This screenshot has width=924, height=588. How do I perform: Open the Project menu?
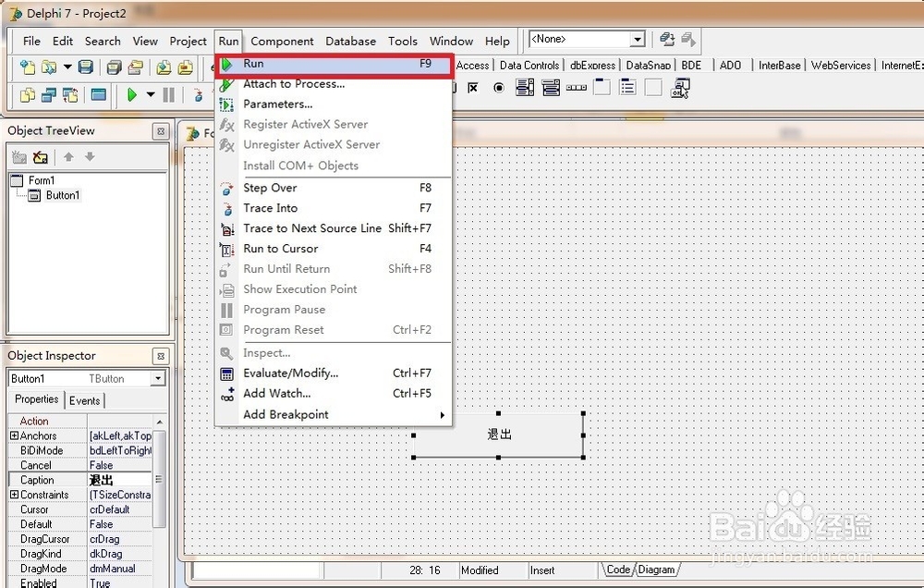point(188,42)
